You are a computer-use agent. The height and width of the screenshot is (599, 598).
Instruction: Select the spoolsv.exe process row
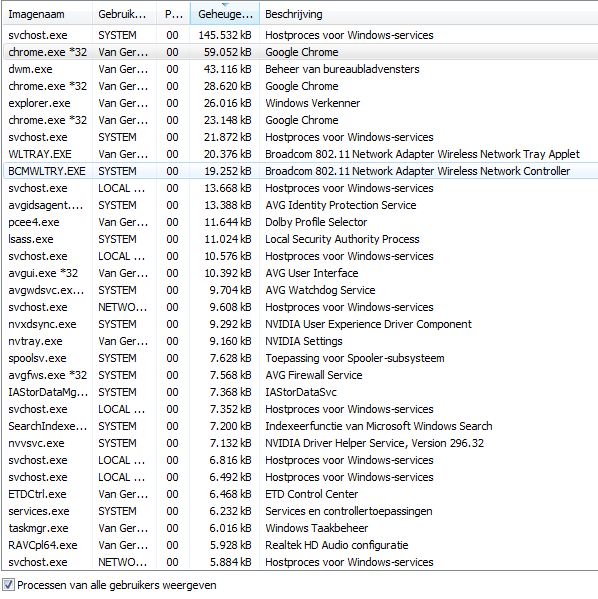(x=300, y=358)
